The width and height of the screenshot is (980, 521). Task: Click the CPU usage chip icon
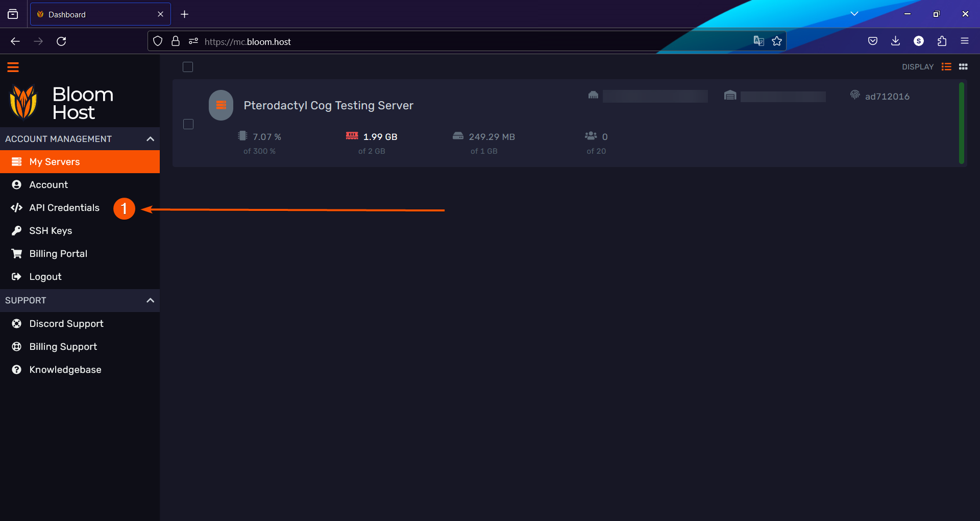tap(242, 136)
